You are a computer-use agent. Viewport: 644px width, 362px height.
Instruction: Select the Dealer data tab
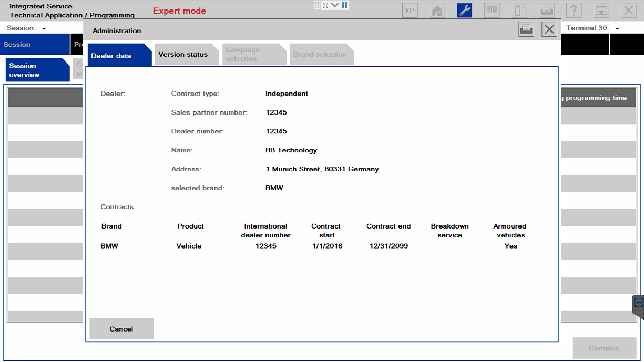pos(119,55)
